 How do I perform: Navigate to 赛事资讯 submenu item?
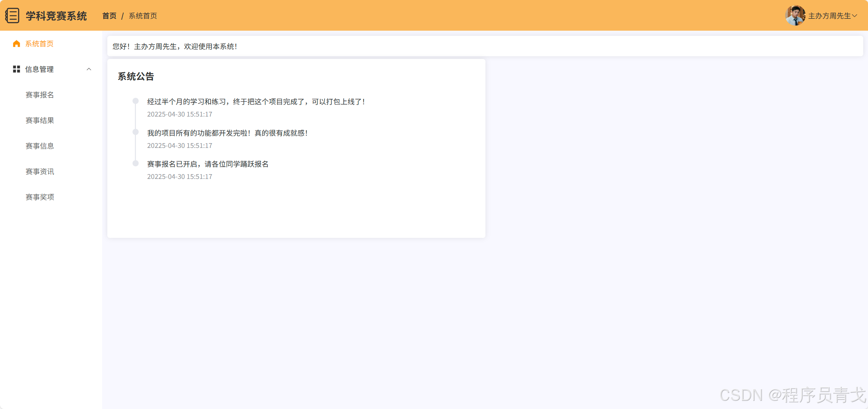coord(40,171)
